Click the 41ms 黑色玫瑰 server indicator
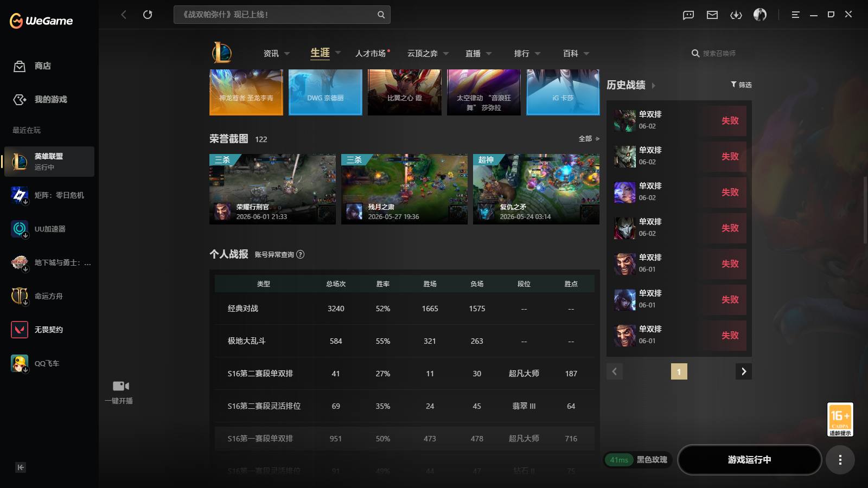Screen dimensions: 868x488 638,460
